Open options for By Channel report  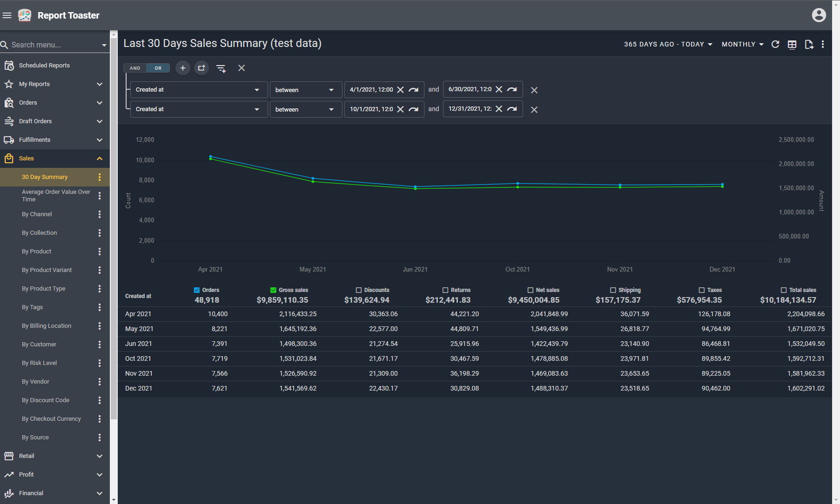click(100, 214)
